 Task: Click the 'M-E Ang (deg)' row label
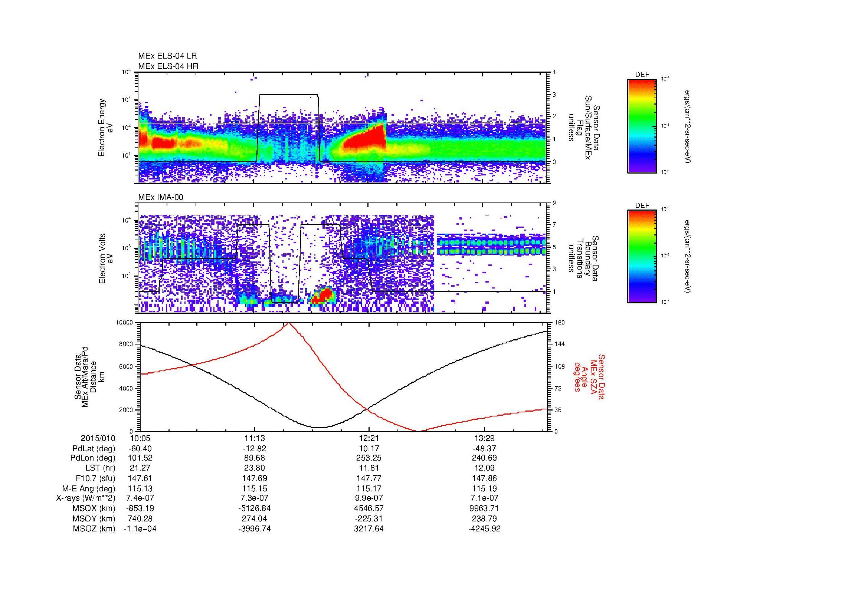click(x=89, y=488)
